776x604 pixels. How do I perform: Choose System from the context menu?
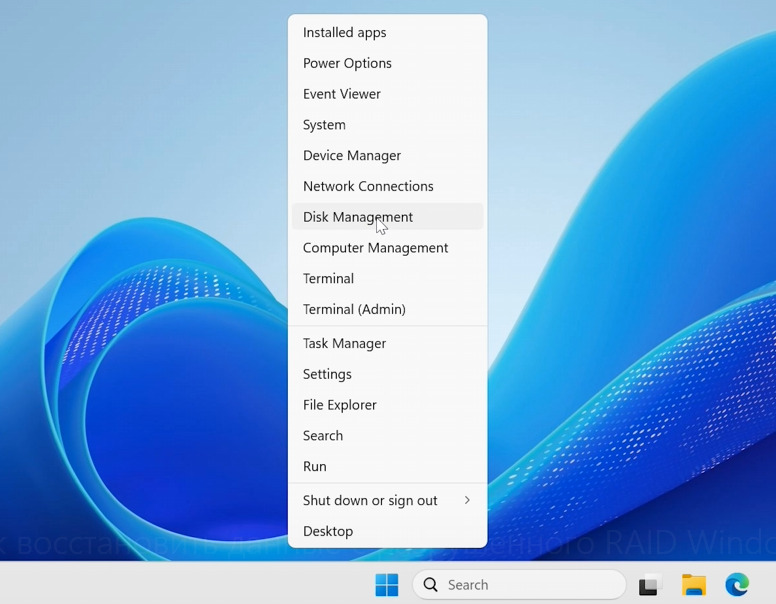pos(388,125)
